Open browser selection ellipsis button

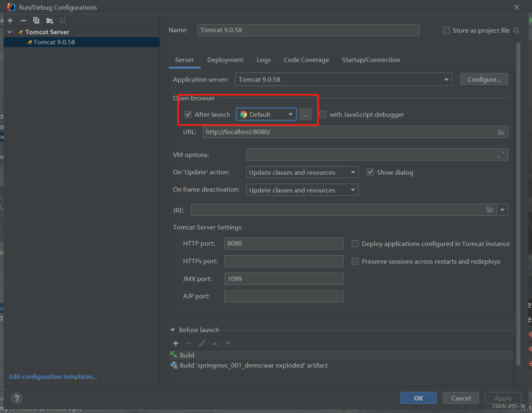click(x=305, y=114)
